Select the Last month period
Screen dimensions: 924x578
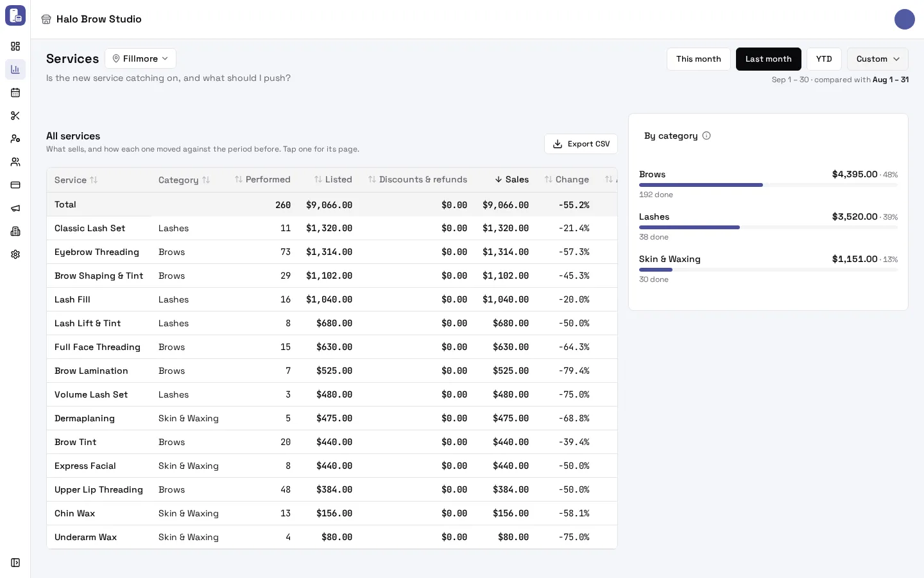point(769,59)
